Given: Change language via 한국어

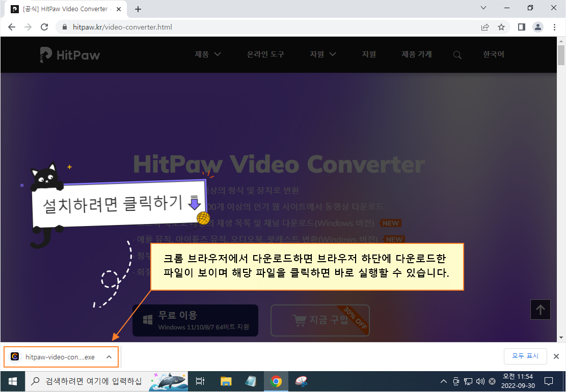Looking at the screenshot, I should point(494,54).
